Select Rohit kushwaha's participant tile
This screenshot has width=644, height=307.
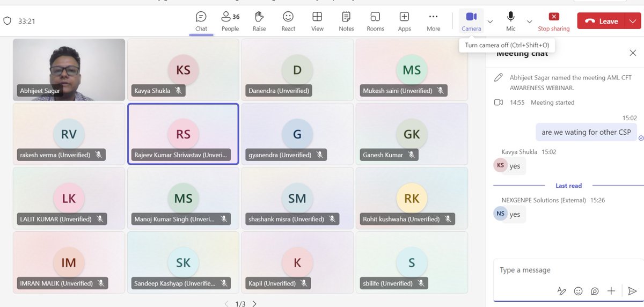(x=412, y=198)
